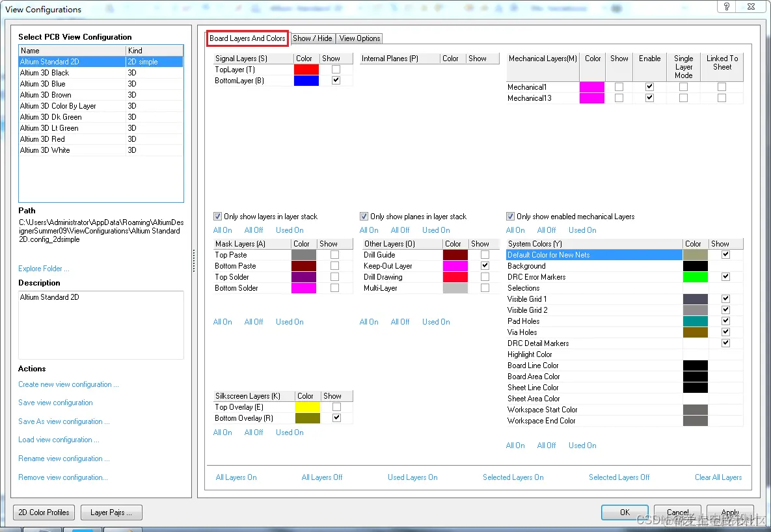Select Altium 3D Dk Green configuration
Image resolution: width=771 pixels, height=532 pixels.
(x=101, y=117)
